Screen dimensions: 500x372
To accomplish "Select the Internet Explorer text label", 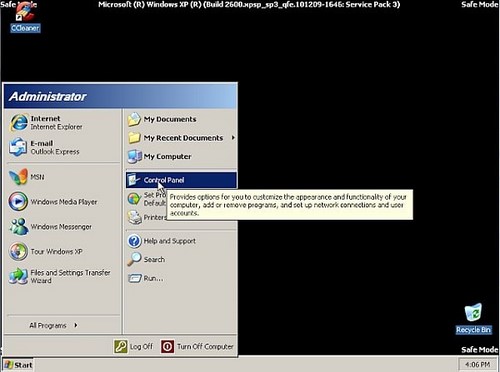I will [x=56, y=127].
